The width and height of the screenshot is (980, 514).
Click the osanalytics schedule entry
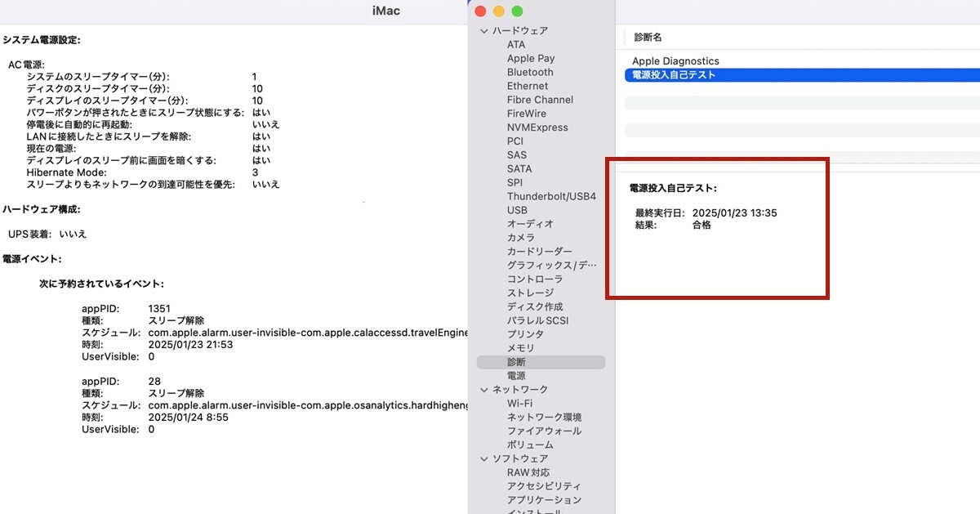click(309, 405)
